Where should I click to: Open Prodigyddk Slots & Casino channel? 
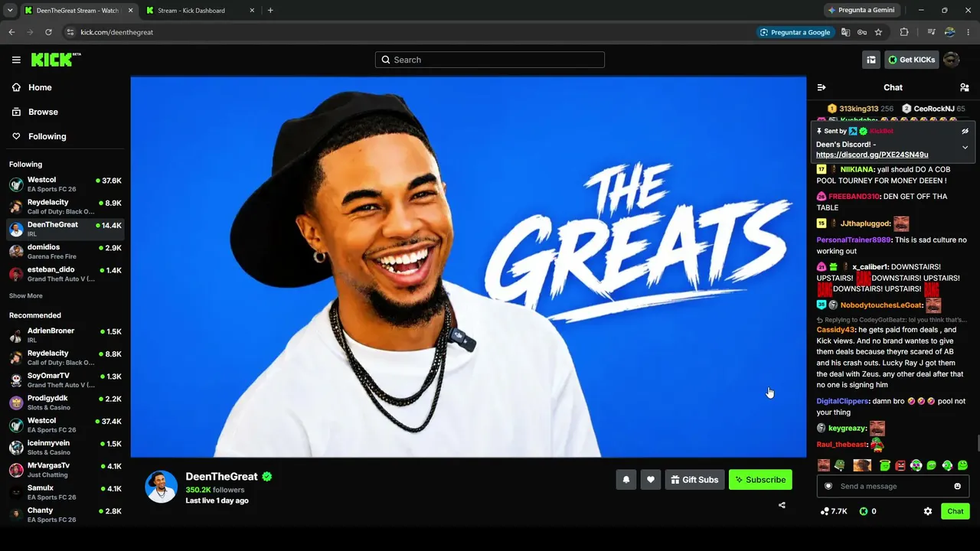pos(65,403)
